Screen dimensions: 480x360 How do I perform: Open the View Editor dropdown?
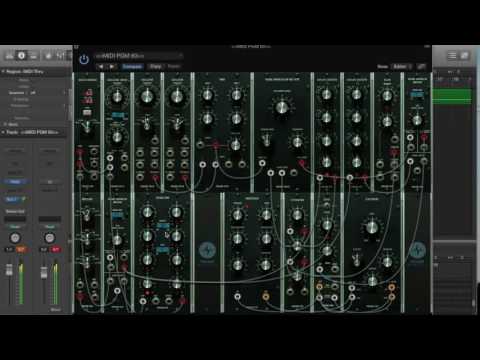pyautogui.click(x=402, y=66)
